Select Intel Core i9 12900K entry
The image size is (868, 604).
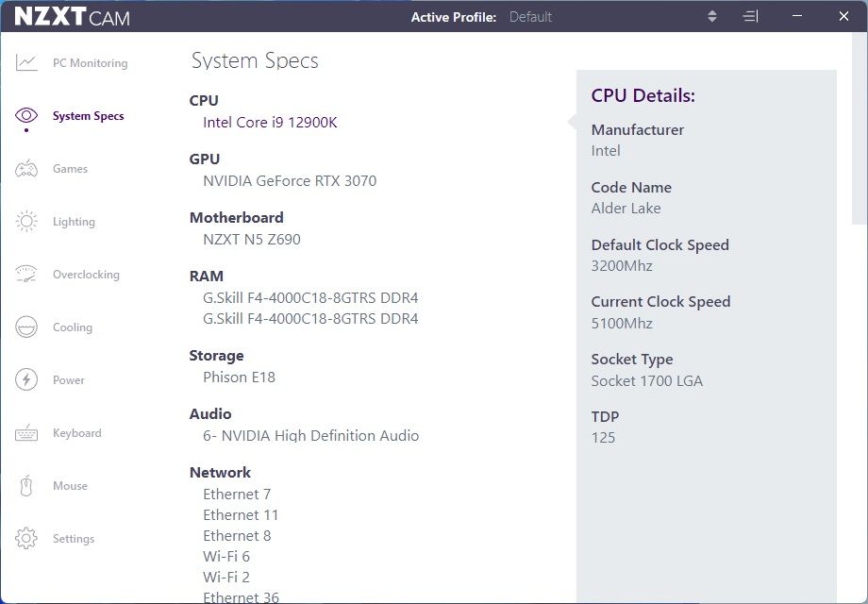pyautogui.click(x=270, y=123)
